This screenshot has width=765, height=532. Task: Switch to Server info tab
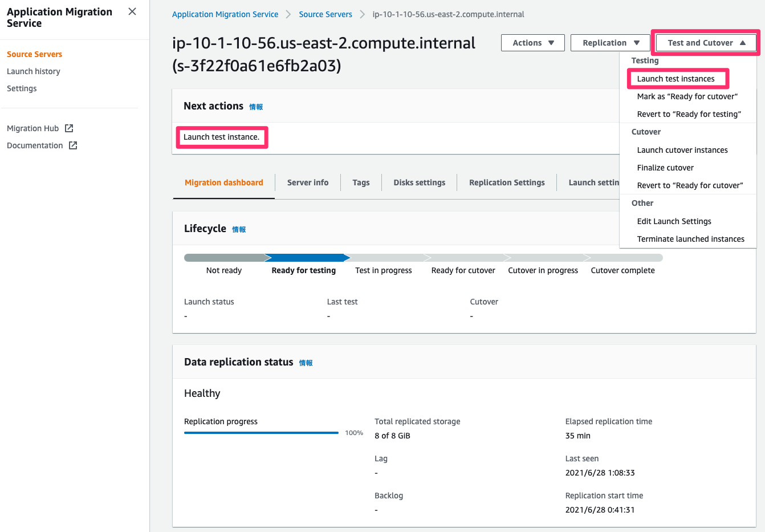tap(308, 182)
